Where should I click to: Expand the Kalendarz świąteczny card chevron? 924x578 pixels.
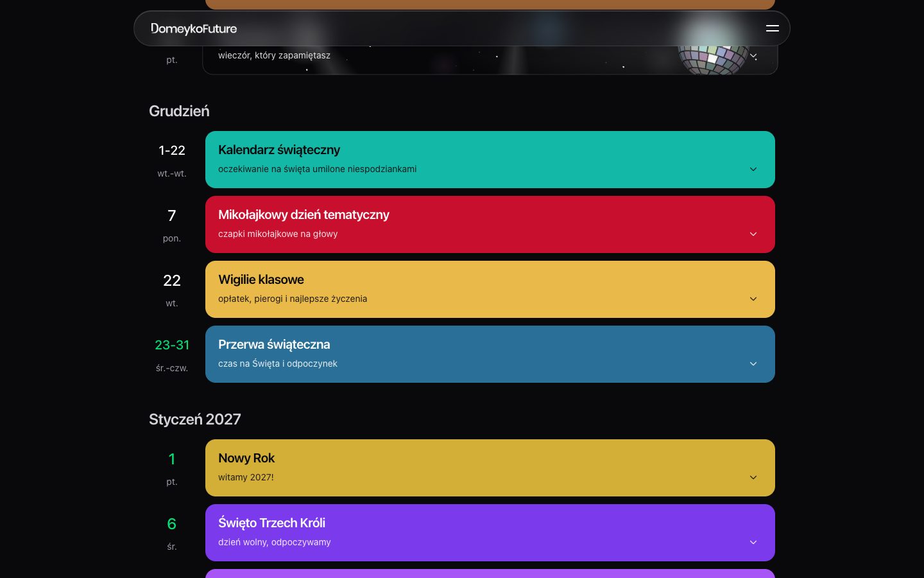753,169
